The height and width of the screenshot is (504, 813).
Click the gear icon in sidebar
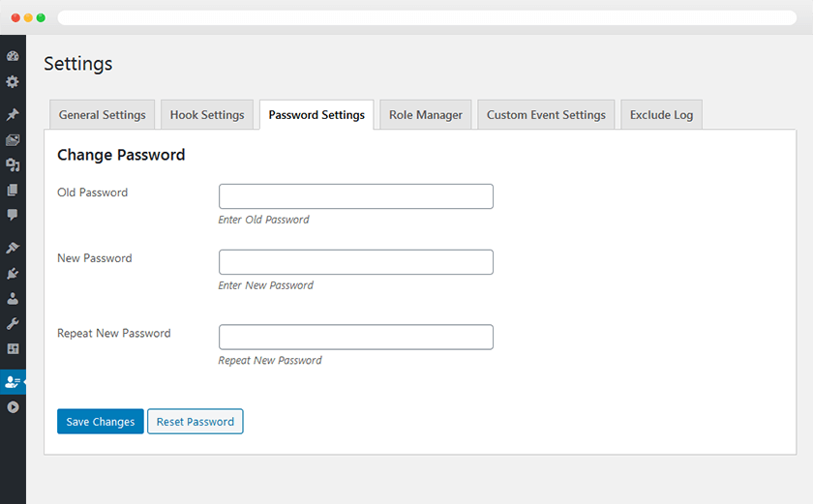[x=13, y=82]
